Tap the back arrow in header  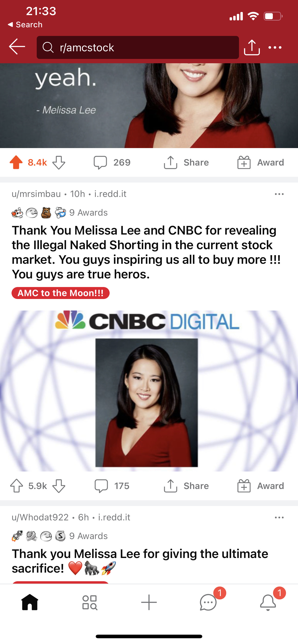[x=17, y=46]
